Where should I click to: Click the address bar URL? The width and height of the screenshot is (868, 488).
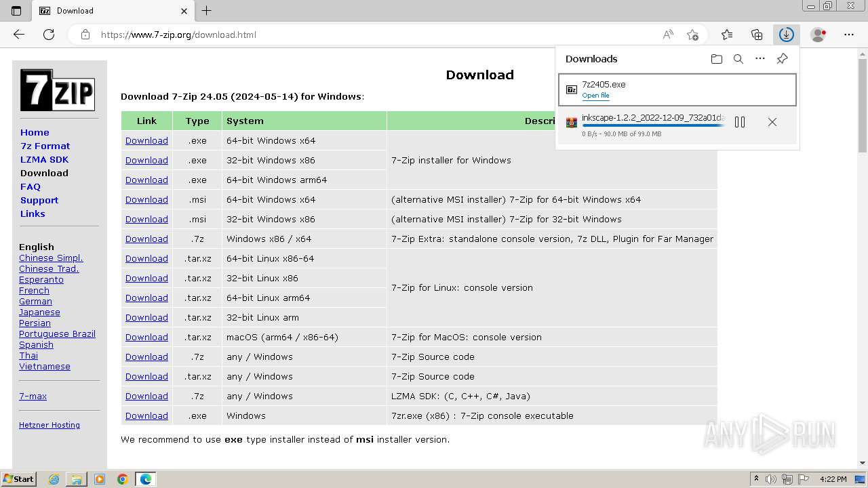click(178, 35)
